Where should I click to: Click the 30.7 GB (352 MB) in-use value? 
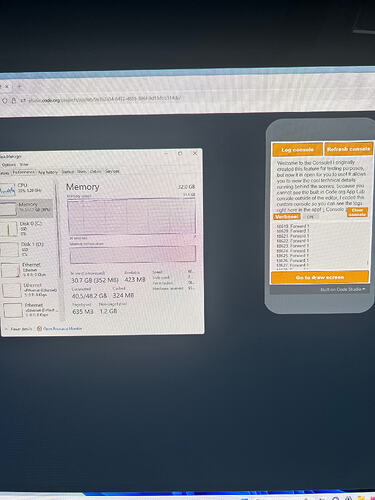pos(95,280)
